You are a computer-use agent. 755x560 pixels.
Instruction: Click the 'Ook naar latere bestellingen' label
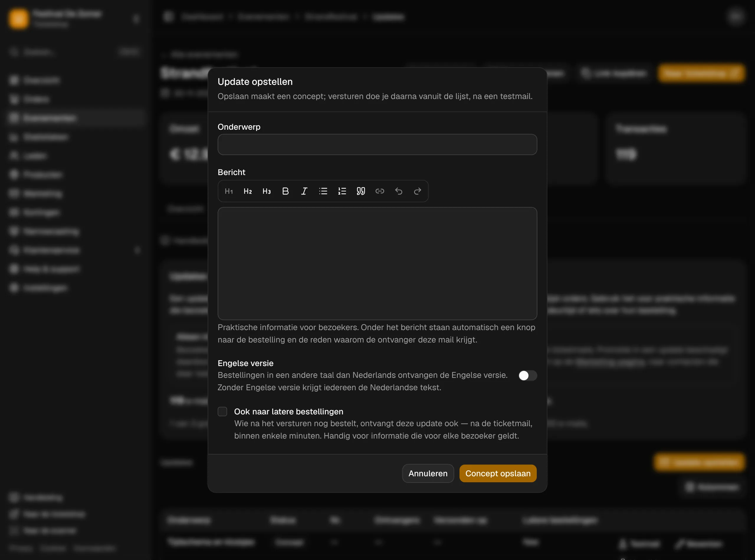[289, 411]
